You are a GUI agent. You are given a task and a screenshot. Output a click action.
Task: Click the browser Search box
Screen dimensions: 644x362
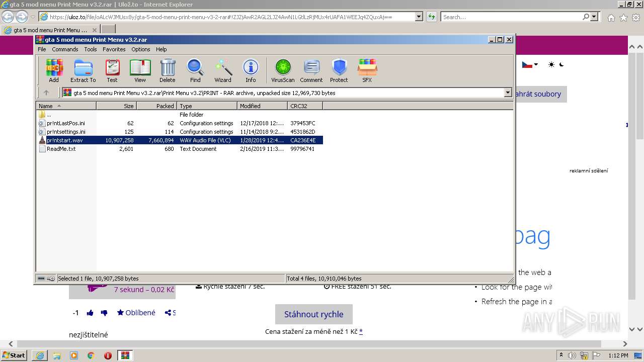(x=511, y=17)
